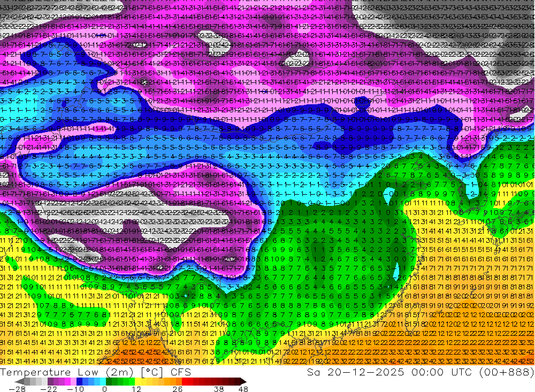
Task: Click the -28 legend label
Action: (17, 389)
